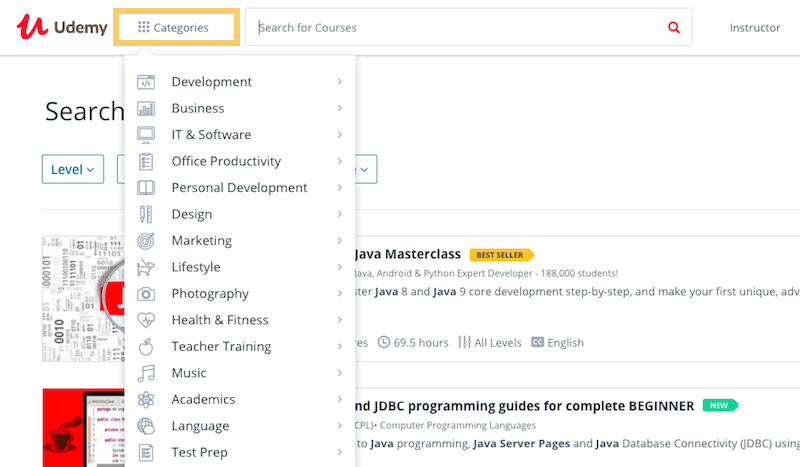The image size is (800, 467).
Task: Focus the Search for Courses field
Action: 468,27
